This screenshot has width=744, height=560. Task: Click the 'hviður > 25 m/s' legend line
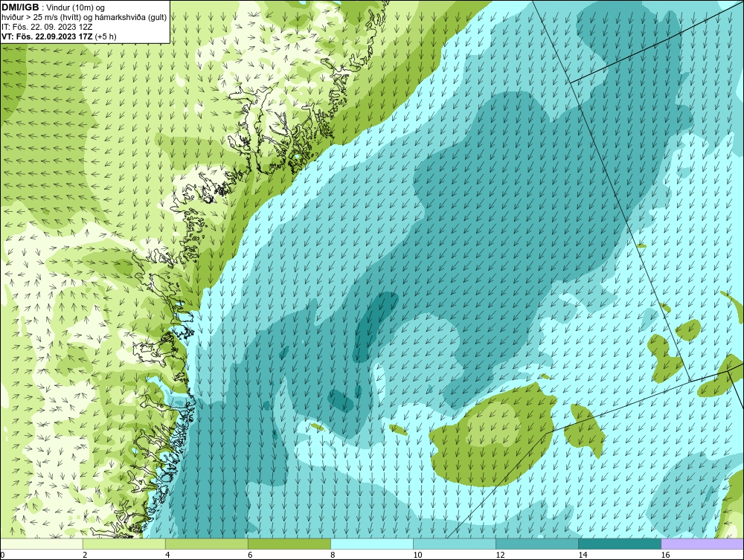pos(84,17)
